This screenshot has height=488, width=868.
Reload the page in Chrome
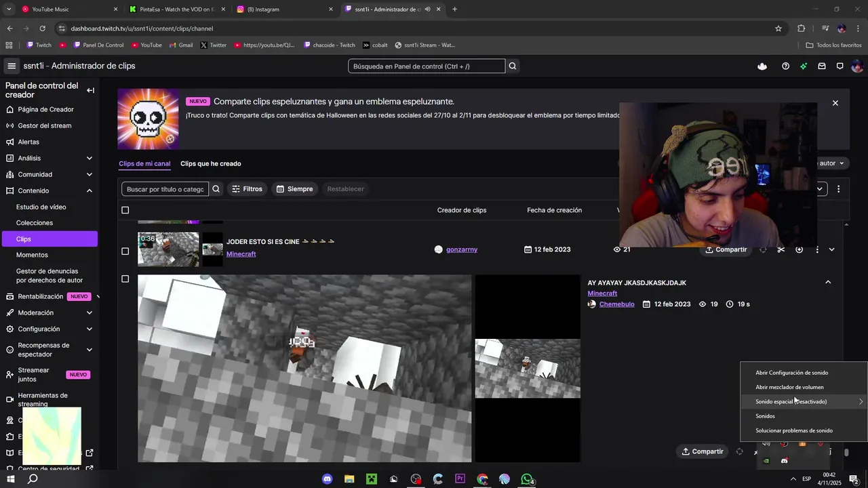[x=42, y=28]
